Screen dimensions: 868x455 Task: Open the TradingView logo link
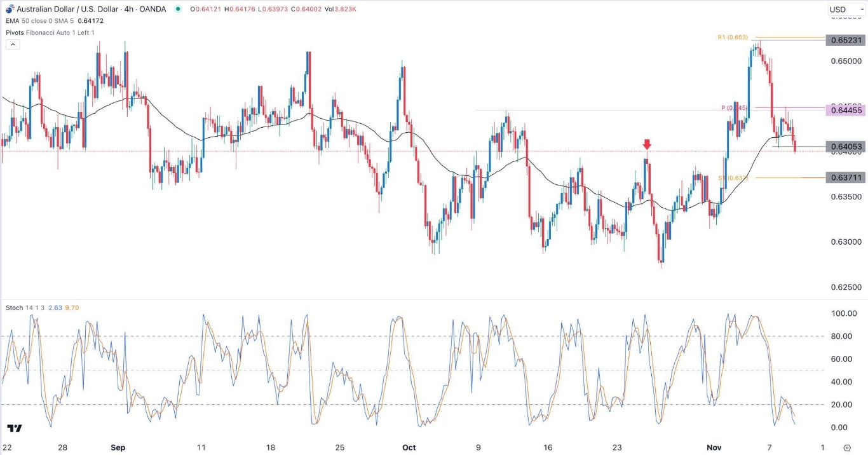(15, 428)
